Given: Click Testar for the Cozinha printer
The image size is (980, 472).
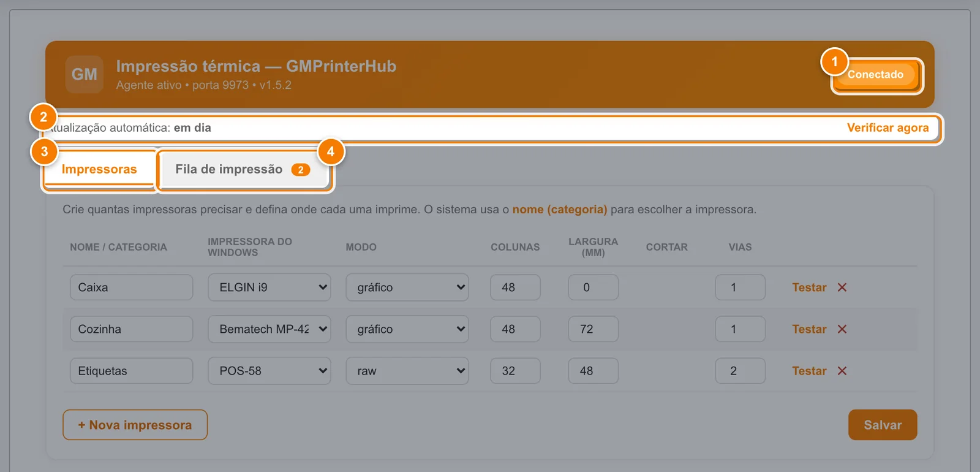Looking at the screenshot, I should coord(809,329).
